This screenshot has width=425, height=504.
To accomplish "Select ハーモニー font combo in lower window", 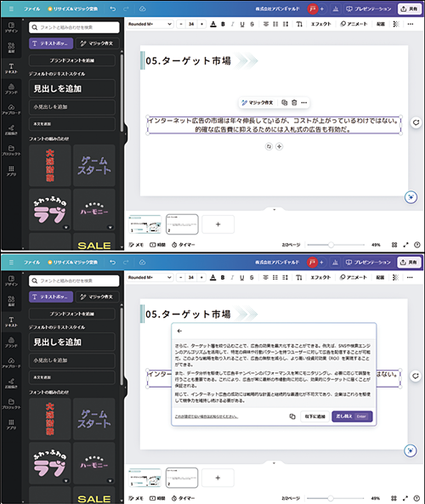I will (93, 463).
